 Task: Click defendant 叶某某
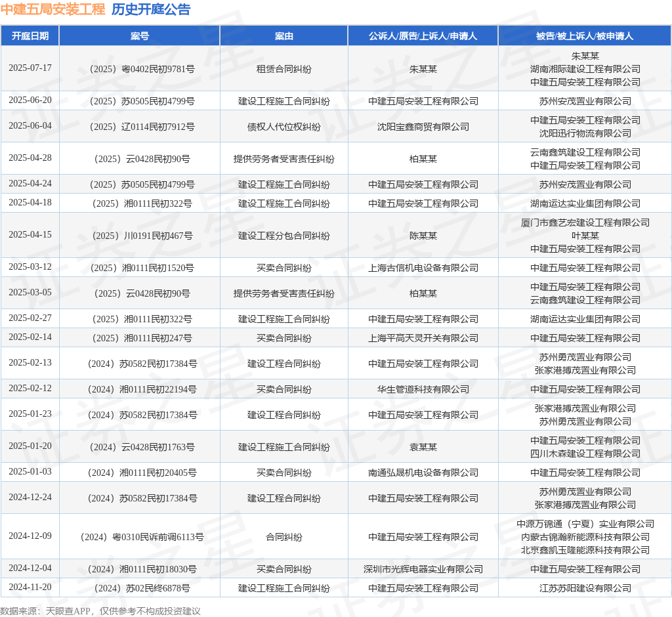click(585, 236)
